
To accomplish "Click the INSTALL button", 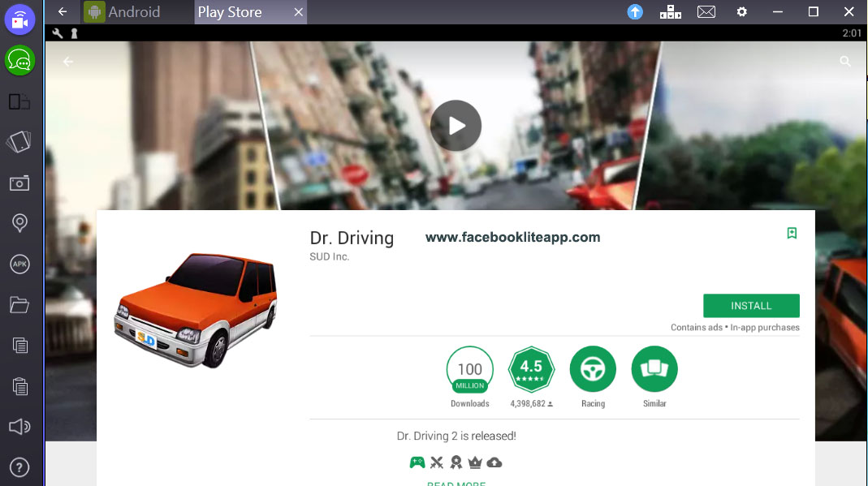I will (751, 306).
